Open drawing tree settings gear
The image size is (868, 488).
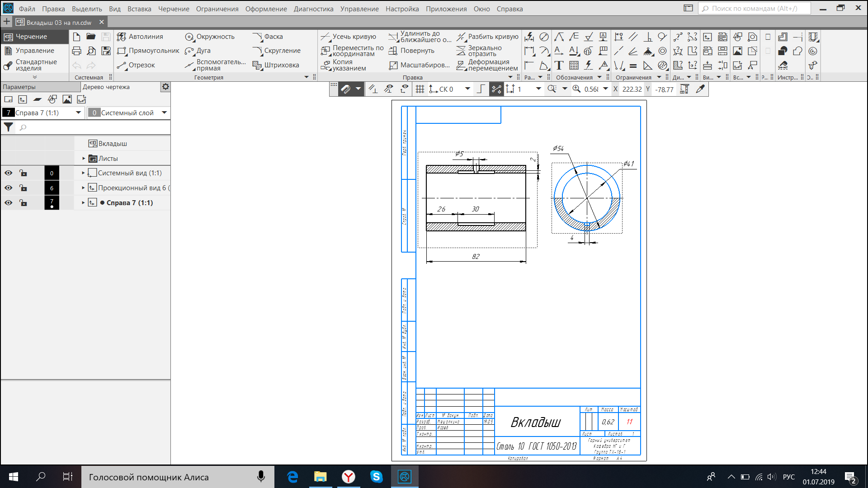click(165, 87)
